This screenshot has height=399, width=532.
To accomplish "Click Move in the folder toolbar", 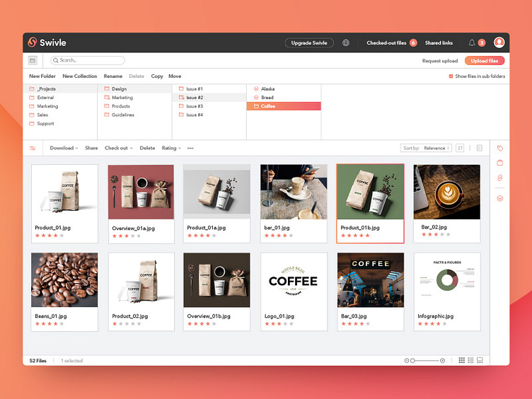I will [175, 76].
